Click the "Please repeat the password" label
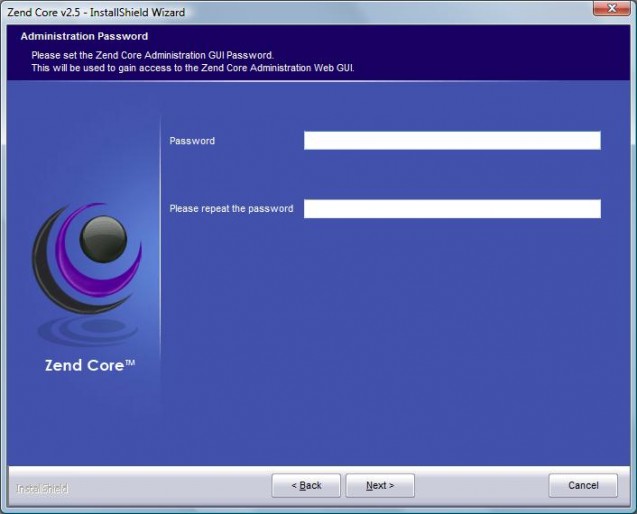637x514 pixels. point(231,208)
